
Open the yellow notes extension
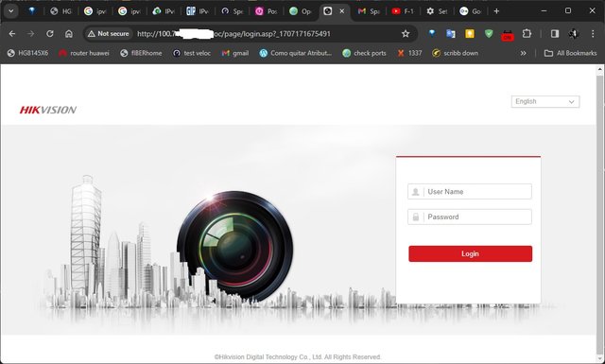(x=470, y=34)
